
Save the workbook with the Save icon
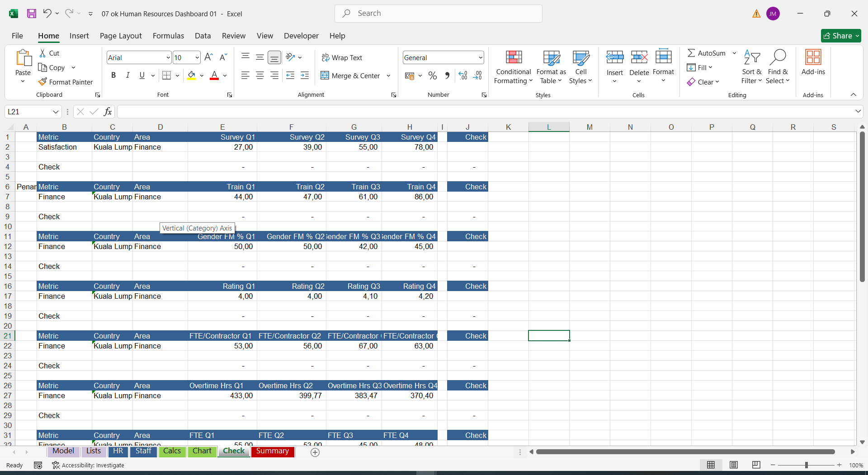pos(31,14)
